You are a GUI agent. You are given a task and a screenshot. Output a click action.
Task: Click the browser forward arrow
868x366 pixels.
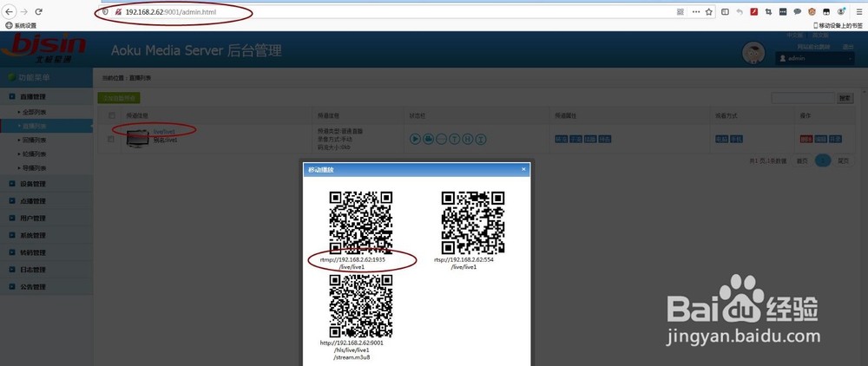click(x=23, y=11)
